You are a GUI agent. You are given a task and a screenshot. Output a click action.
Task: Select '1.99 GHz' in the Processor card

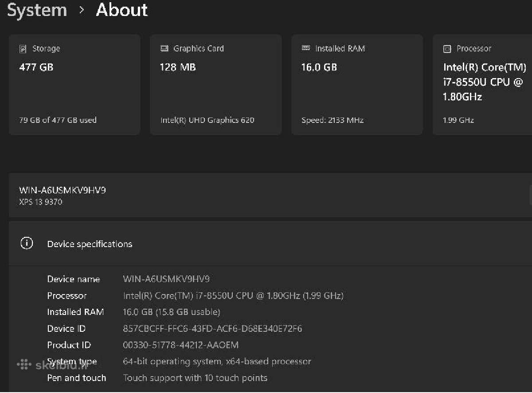(x=458, y=120)
